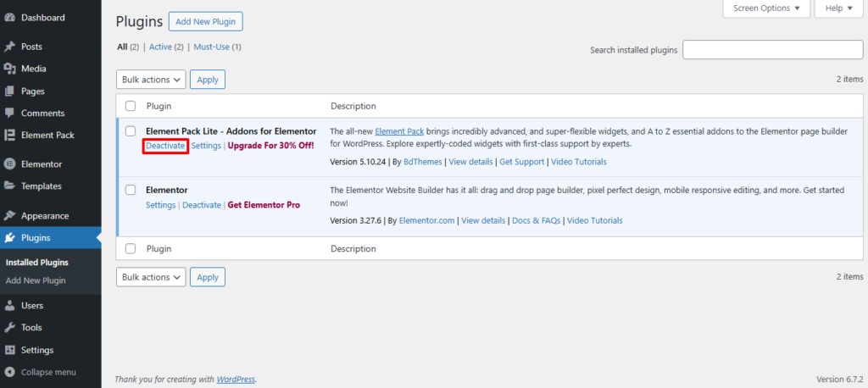868x388 pixels.
Task: Open the Appearance menu item
Action: [x=45, y=216]
